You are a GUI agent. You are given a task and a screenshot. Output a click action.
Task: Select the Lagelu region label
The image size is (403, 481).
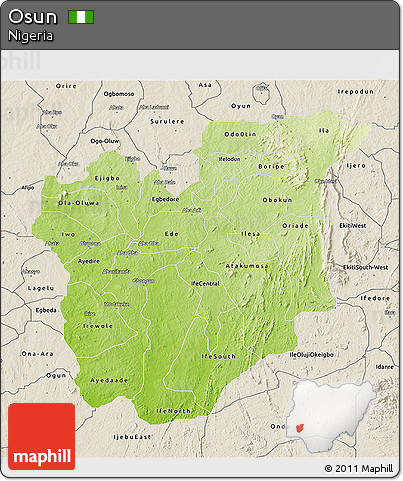tap(41, 288)
